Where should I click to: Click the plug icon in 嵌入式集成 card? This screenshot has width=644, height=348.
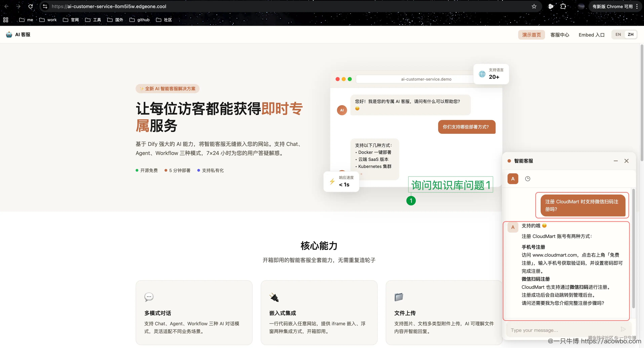pos(274,297)
